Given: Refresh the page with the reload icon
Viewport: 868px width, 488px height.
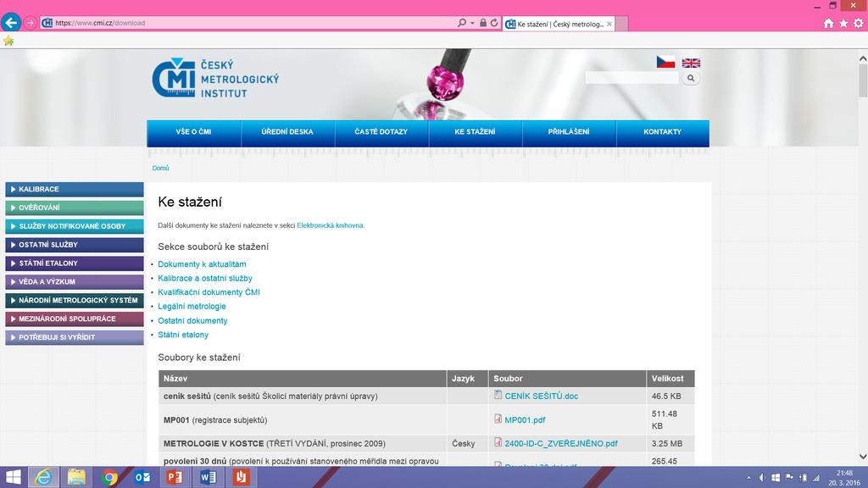Looking at the screenshot, I should 494,23.
